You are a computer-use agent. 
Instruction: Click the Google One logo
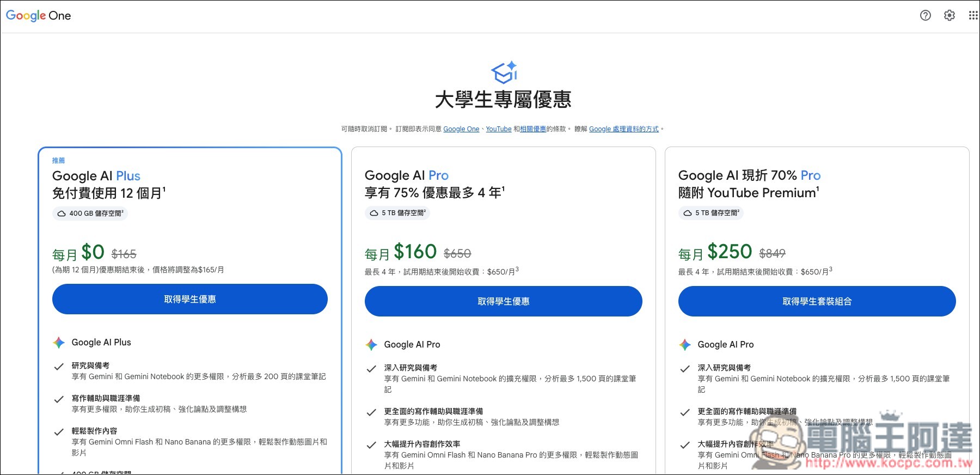click(x=38, y=15)
